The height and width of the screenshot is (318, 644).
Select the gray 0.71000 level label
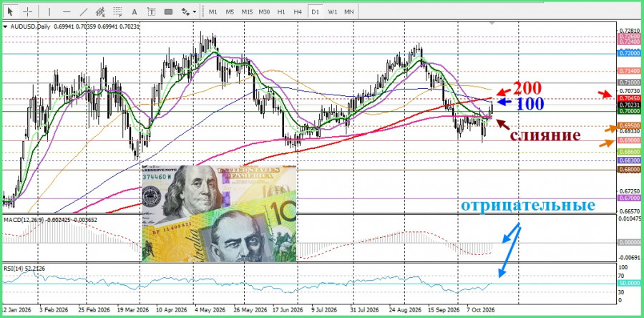point(629,82)
